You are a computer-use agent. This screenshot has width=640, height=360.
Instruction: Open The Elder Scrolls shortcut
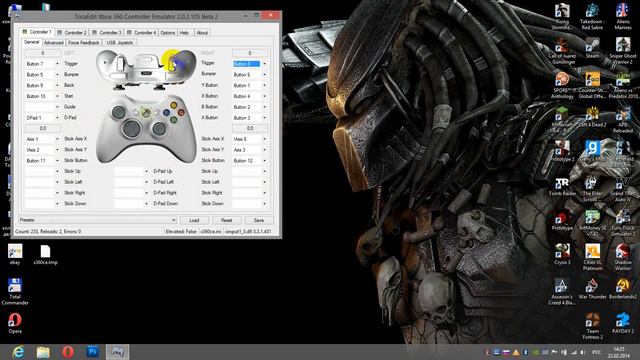[x=592, y=189]
